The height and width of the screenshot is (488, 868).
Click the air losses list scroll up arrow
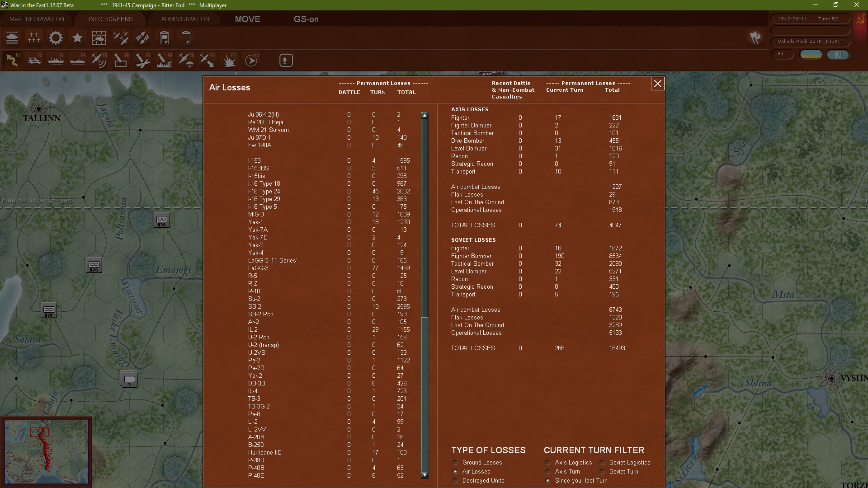coord(425,115)
